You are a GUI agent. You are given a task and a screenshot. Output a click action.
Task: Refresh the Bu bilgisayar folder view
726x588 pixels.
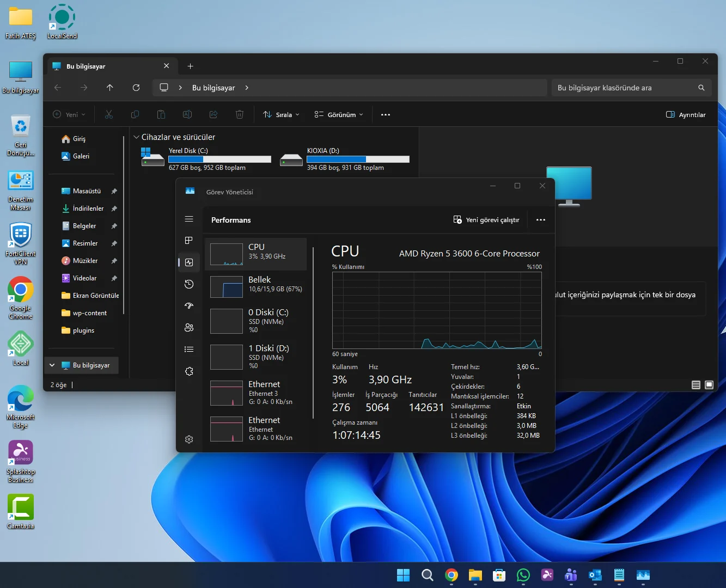click(x=136, y=88)
